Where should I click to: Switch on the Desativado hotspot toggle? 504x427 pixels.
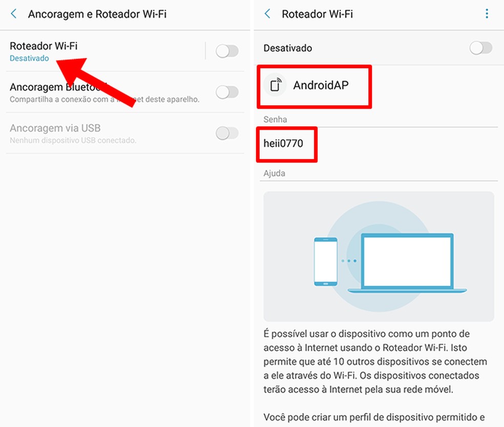480,48
